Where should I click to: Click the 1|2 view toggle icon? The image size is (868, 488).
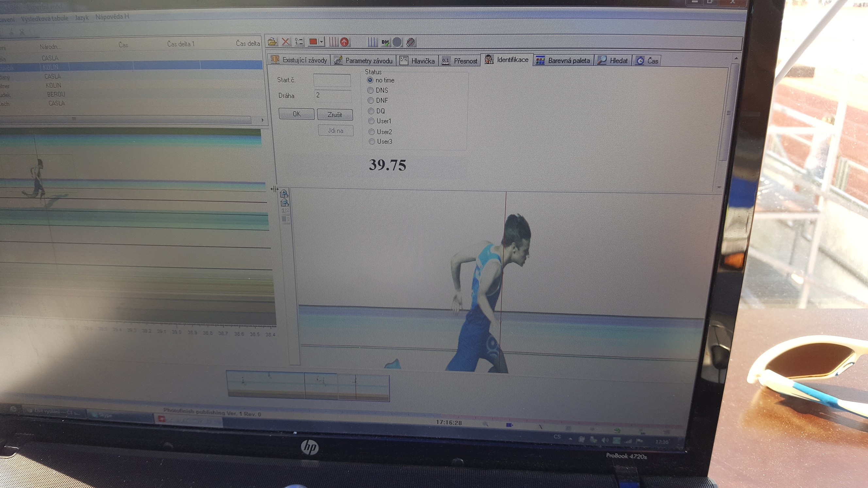click(285, 210)
